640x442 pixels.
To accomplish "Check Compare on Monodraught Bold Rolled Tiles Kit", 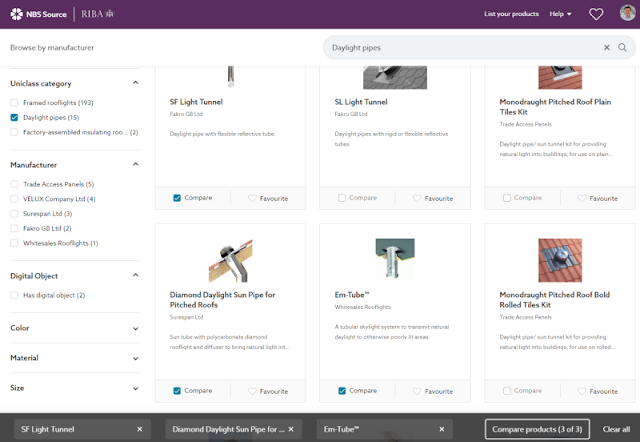I will point(507,391).
